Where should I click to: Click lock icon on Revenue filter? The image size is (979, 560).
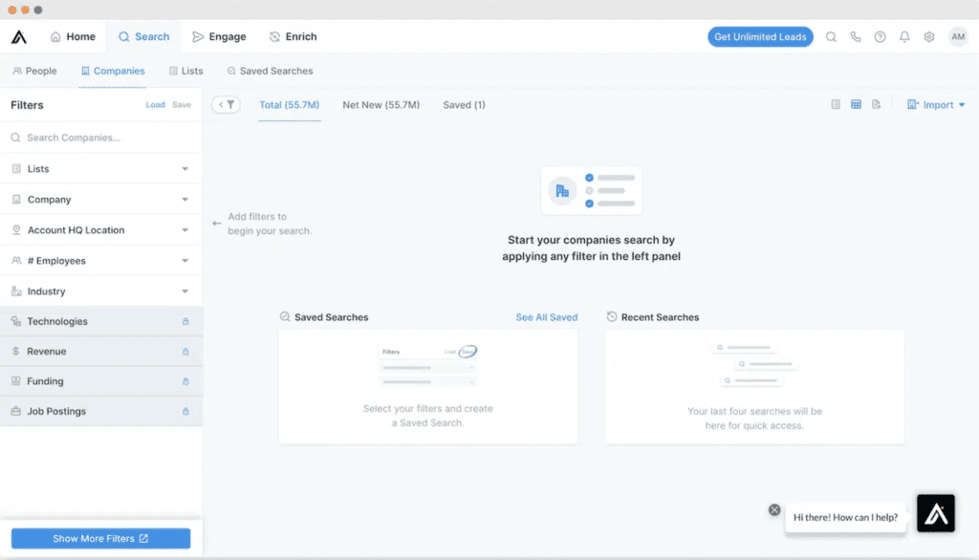(185, 352)
